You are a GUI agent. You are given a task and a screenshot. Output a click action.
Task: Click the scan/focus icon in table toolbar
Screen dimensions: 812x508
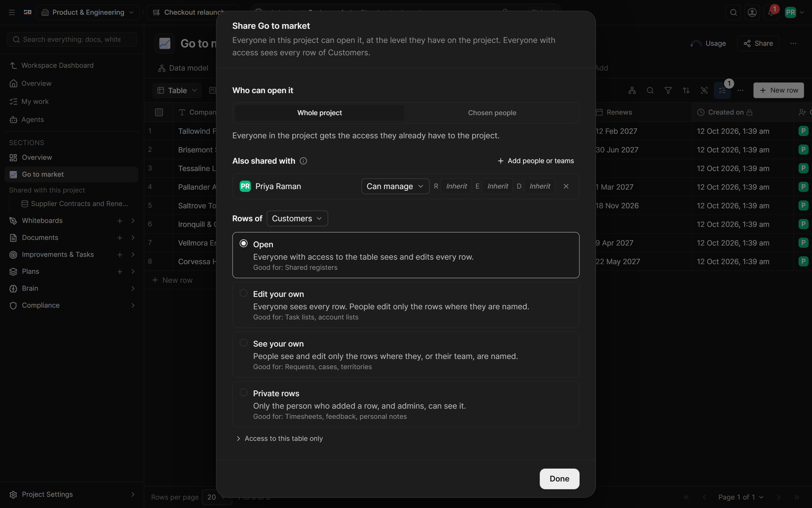[704, 90]
